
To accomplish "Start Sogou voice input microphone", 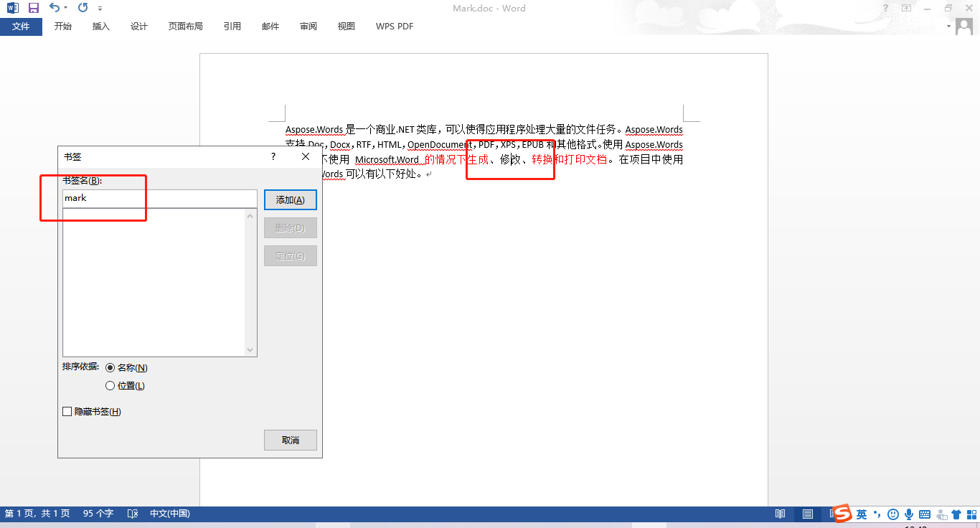I will tap(909, 514).
